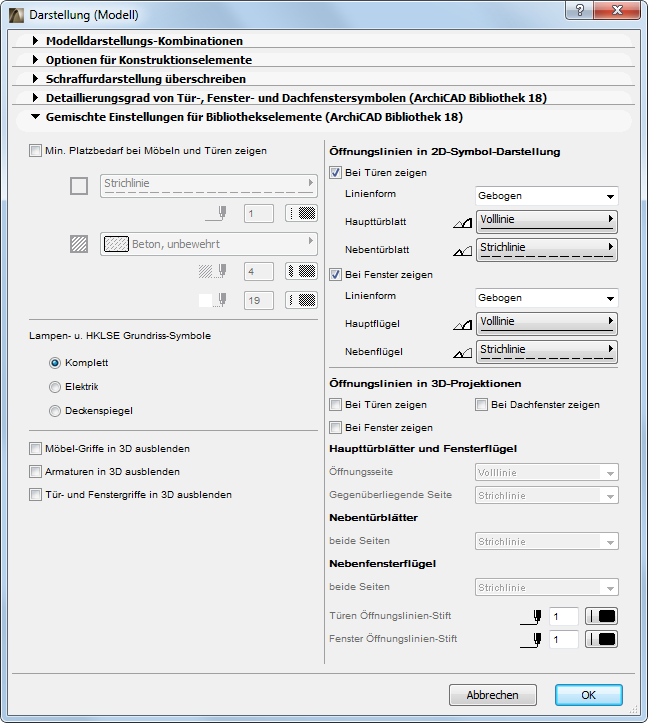This screenshot has height=723, width=648.
Task: Click the pen icon for Fenster Öffnungslinien-Stift
Action: (531, 640)
